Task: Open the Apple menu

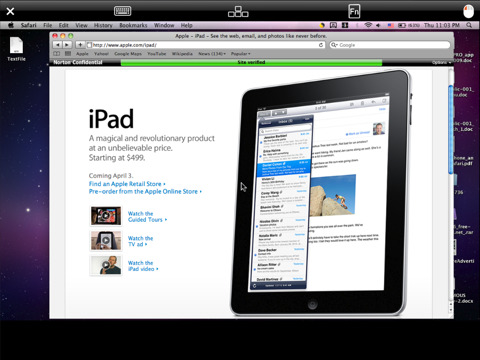Action: click(11, 25)
